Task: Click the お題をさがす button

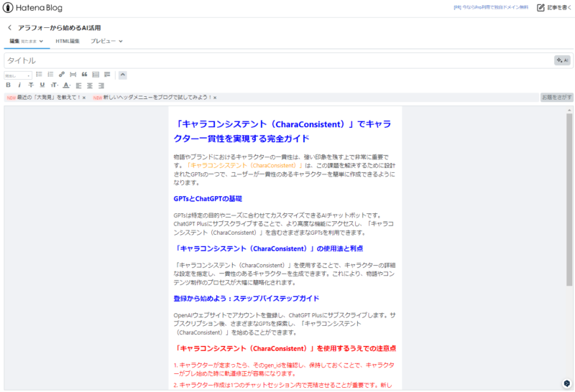Action: (556, 98)
